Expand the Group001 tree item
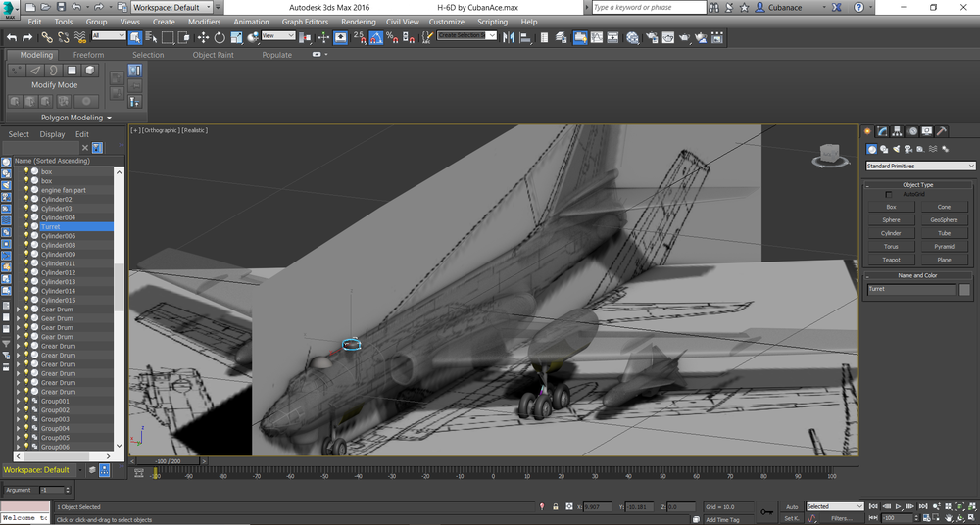980x525 pixels. point(19,402)
